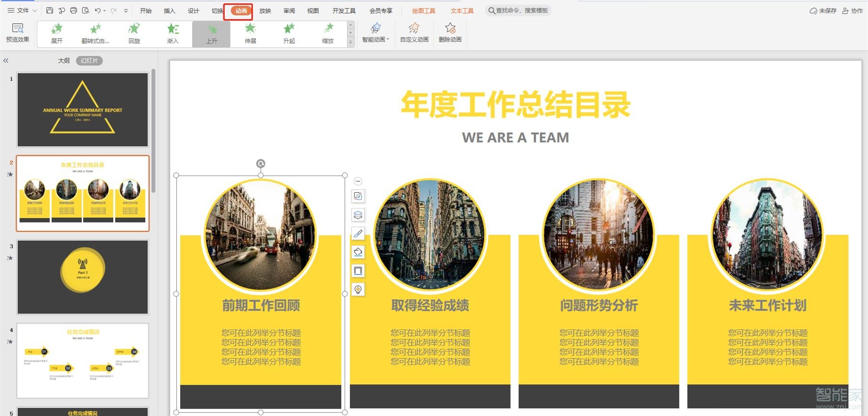The image size is (868, 416).
Task: Open the quick access toolbar customize dropdown
Action: 126,11
